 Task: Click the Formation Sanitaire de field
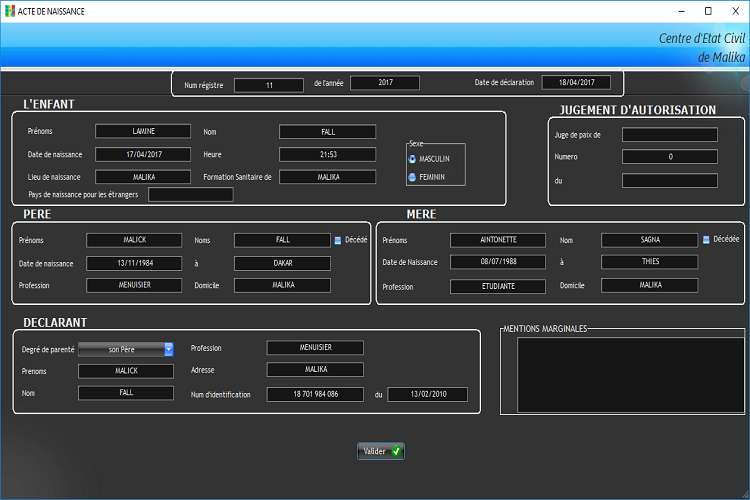(327, 177)
